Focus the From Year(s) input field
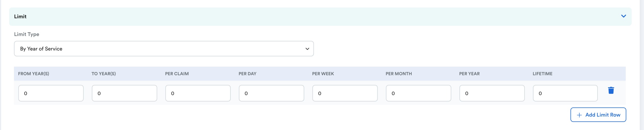Image resolution: width=644 pixels, height=130 pixels. pos(51,93)
